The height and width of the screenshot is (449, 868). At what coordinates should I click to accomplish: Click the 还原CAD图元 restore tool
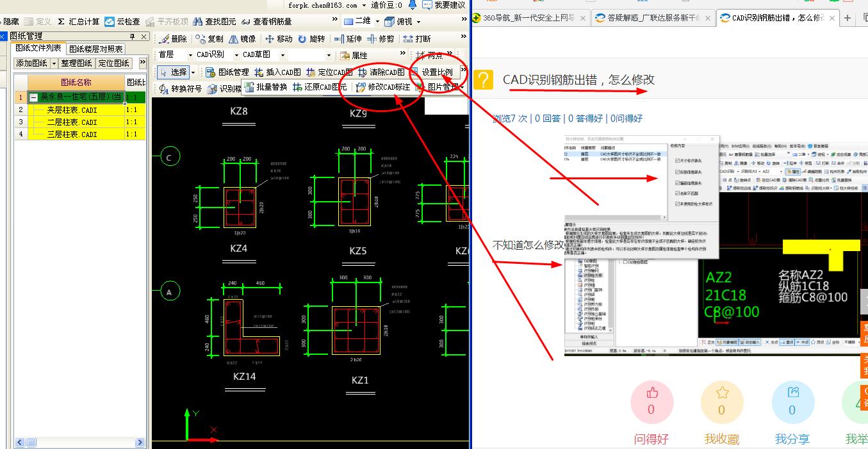point(319,87)
